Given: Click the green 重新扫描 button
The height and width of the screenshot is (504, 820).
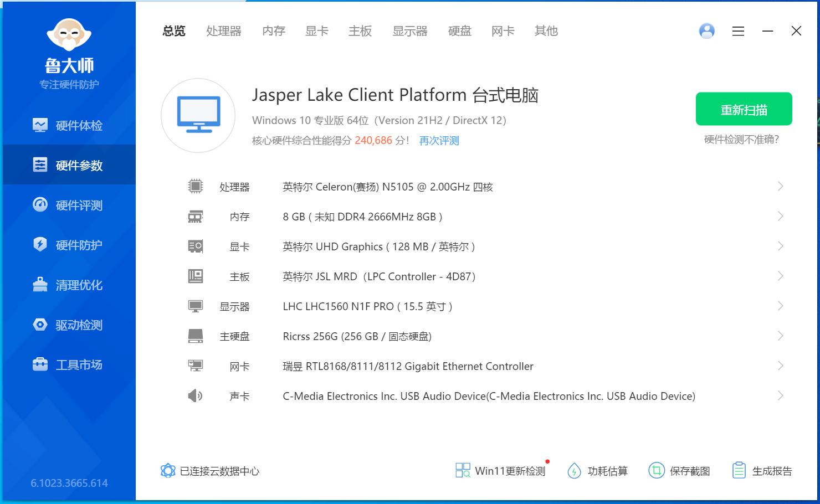Looking at the screenshot, I should point(744,110).
